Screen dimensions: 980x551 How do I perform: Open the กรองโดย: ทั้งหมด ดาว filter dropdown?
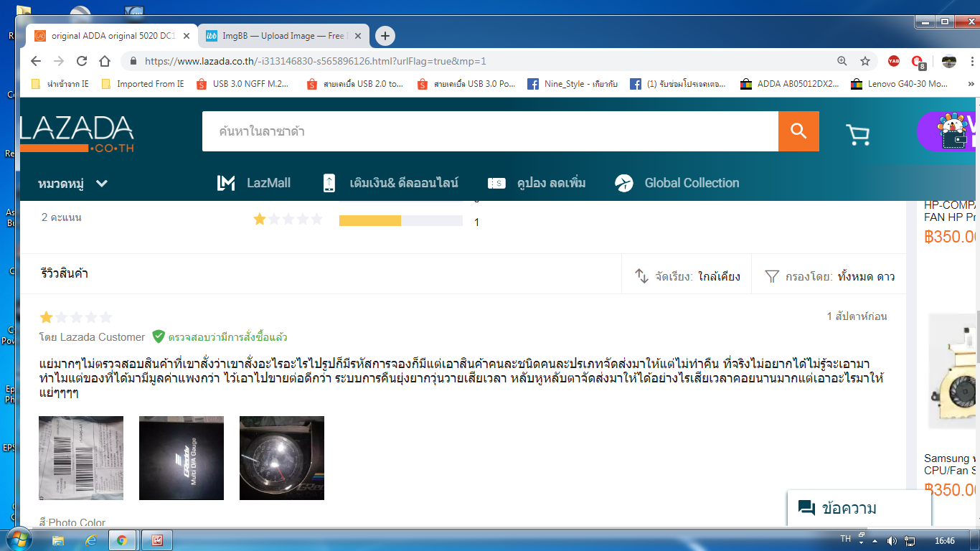(830, 276)
